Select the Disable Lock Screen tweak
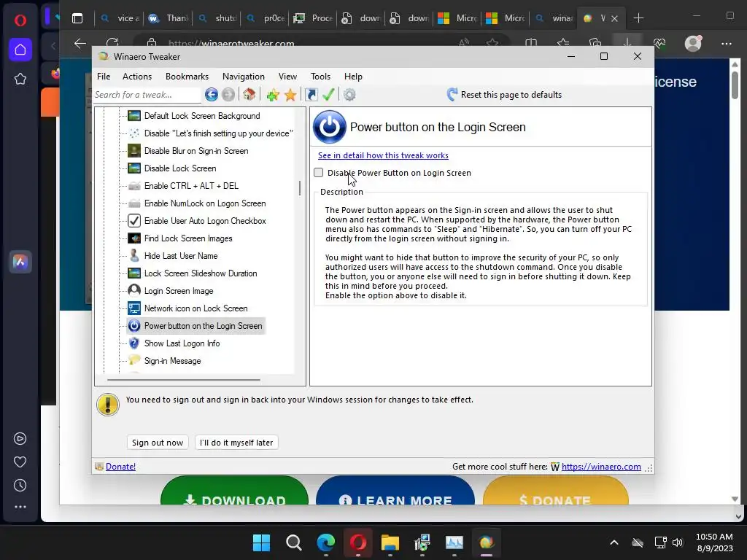Viewport: 747px width, 560px height. click(172, 168)
